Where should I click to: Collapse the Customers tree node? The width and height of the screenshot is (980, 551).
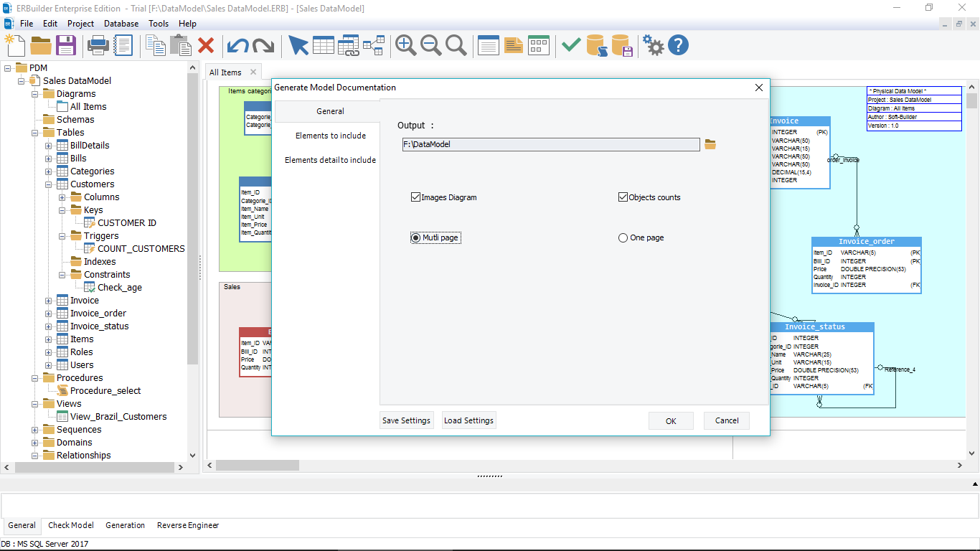point(47,184)
